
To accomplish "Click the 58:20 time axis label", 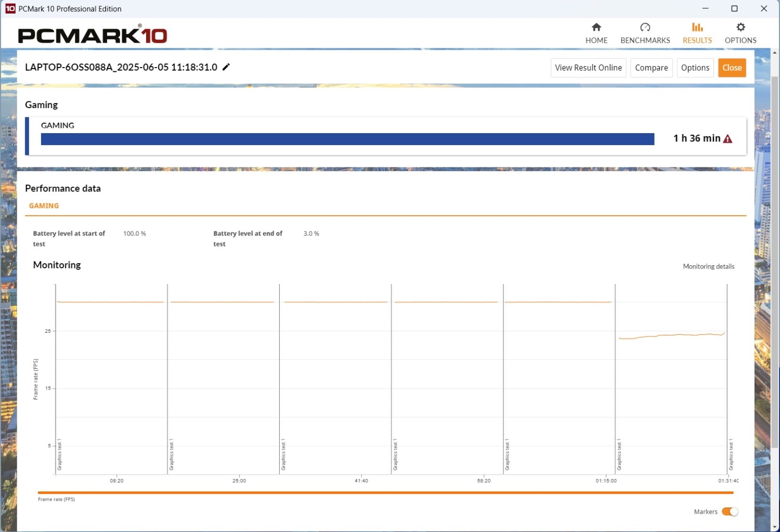I will [x=484, y=481].
